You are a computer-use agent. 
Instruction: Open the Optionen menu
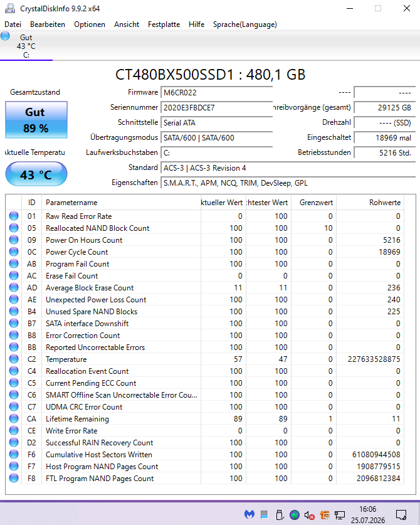click(90, 24)
